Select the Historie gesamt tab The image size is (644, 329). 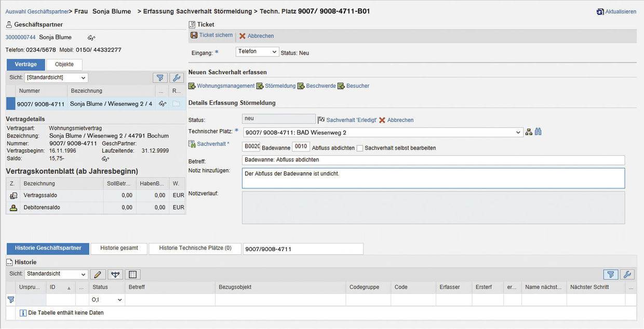pos(119,249)
